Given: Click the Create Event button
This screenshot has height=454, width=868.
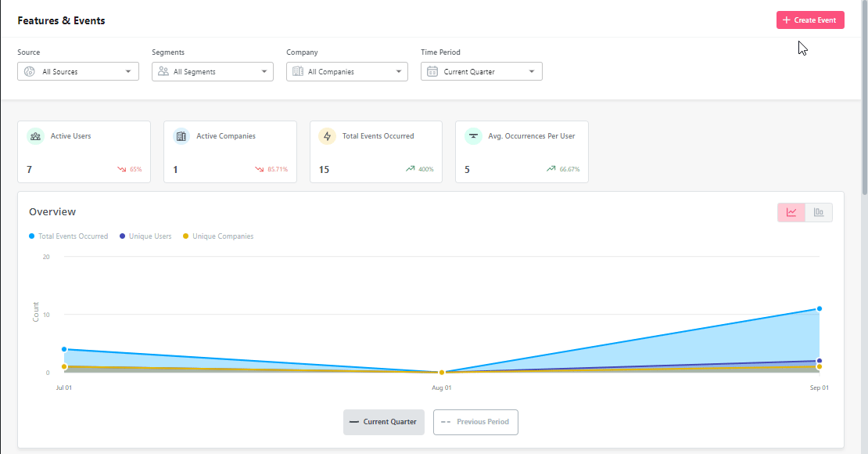Looking at the screenshot, I should click(810, 19).
